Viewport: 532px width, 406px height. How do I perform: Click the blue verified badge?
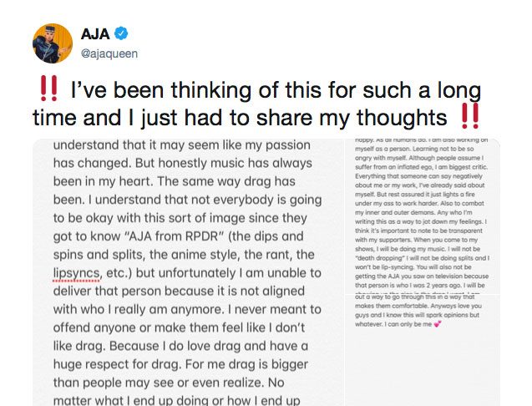121,33
